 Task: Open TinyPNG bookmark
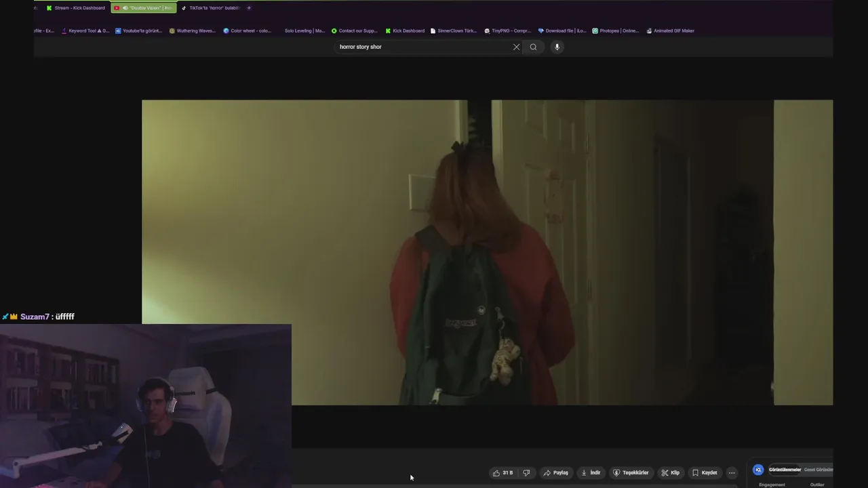pos(508,30)
